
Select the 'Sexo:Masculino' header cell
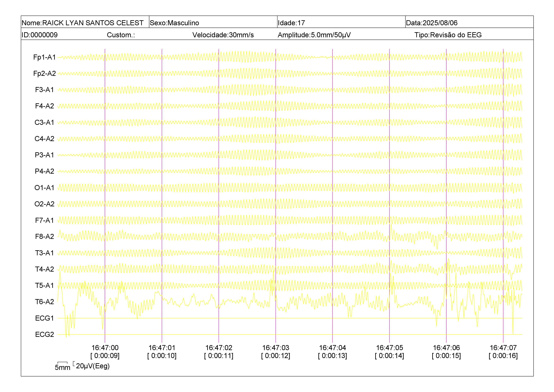pyautogui.click(x=213, y=22)
